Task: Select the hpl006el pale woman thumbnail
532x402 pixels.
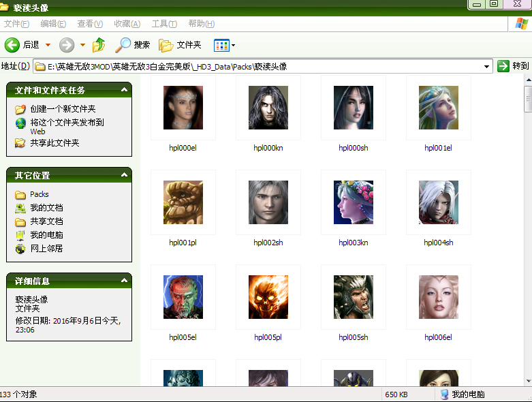Action: pyautogui.click(x=439, y=297)
